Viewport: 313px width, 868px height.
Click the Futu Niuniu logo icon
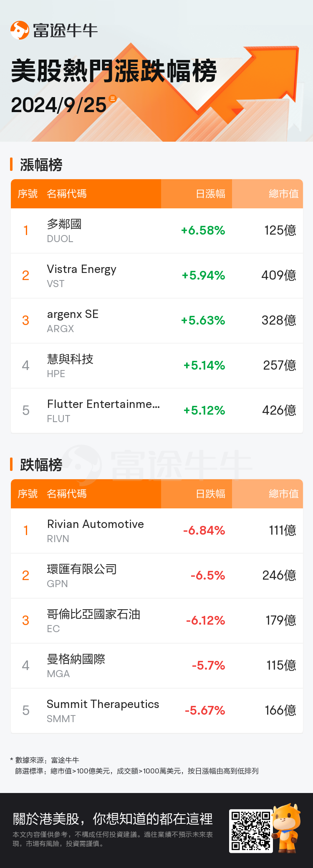pyautogui.click(x=20, y=30)
